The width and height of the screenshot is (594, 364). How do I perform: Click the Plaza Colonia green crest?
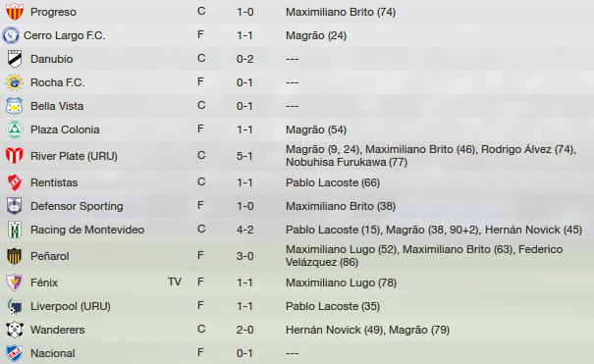[15, 130]
